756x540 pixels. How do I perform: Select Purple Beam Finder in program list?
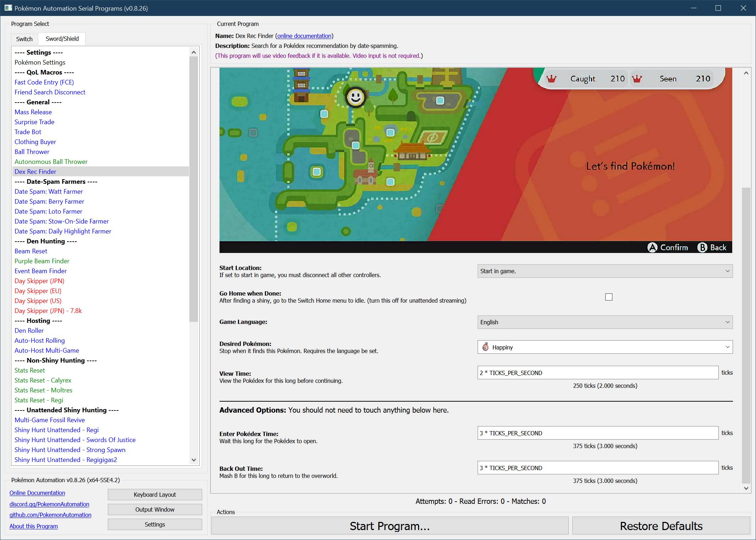tap(42, 261)
